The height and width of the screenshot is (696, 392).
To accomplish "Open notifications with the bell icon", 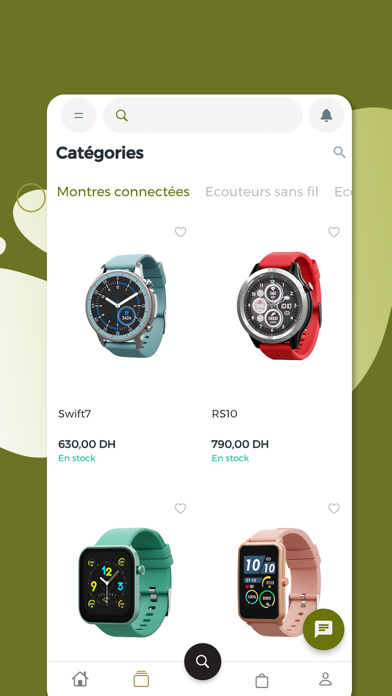I will pyautogui.click(x=326, y=115).
